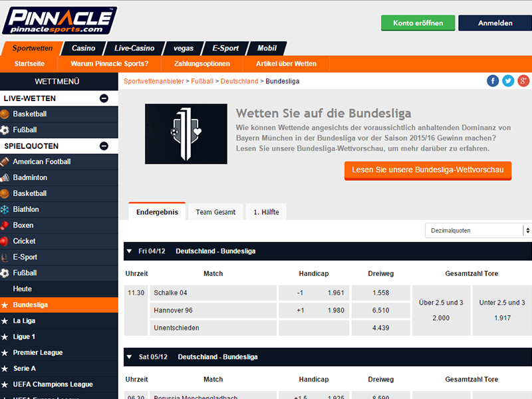Image resolution: width=532 pixels, height=399 pixels.
Task: Click the Anmelden button
Action: (495, 23)
